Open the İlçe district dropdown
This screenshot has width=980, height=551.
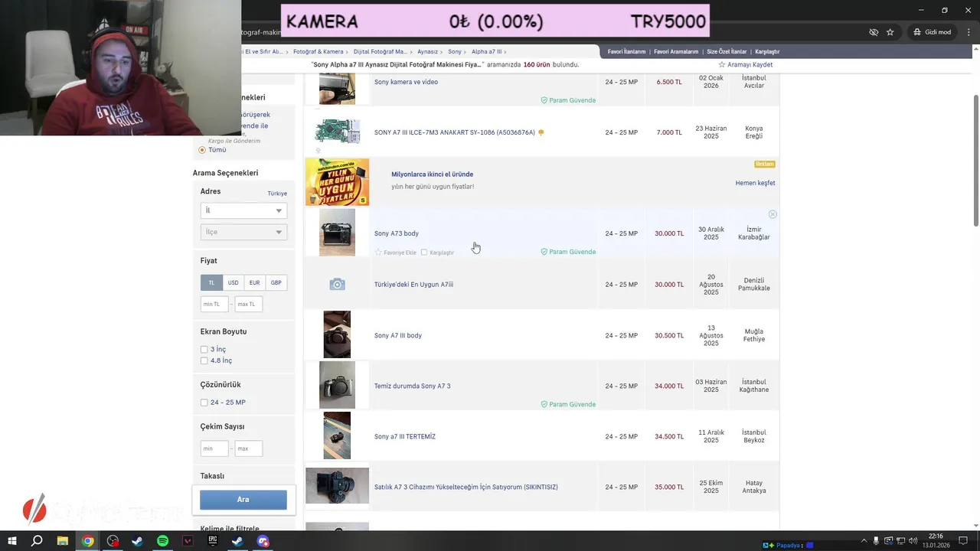pos(243,232)
